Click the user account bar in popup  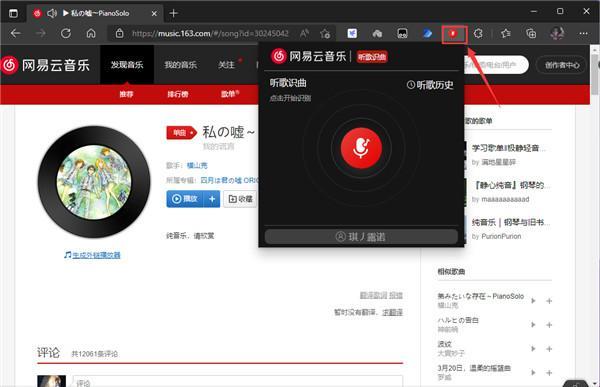coord(361,237)
